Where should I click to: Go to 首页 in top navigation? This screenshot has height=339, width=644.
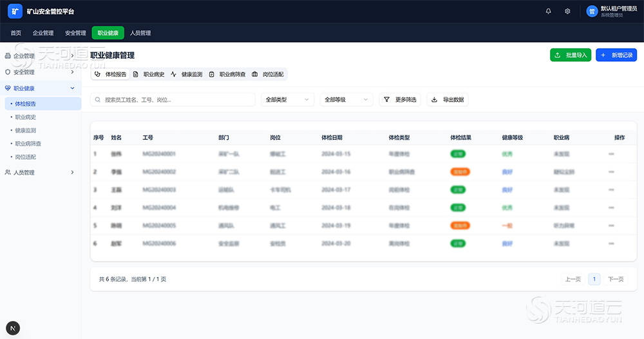(x=16, y=33)
